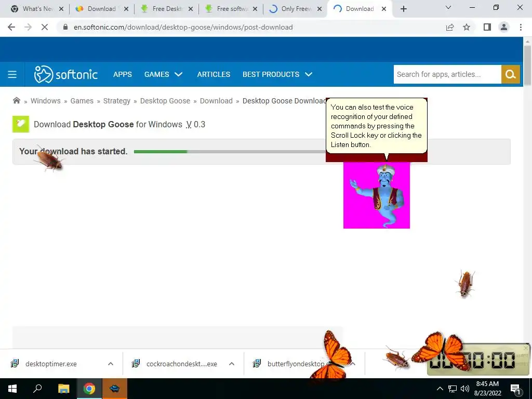
Task: Open options for cockroachondeskt....exe download
Action: coord(232,364)
